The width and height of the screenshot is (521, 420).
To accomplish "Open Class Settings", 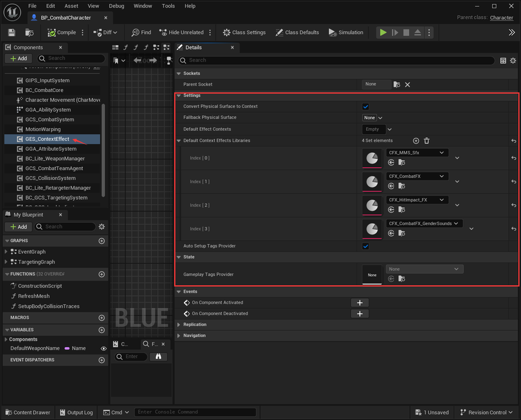I will pyautogui.click(x=244, y=32).
